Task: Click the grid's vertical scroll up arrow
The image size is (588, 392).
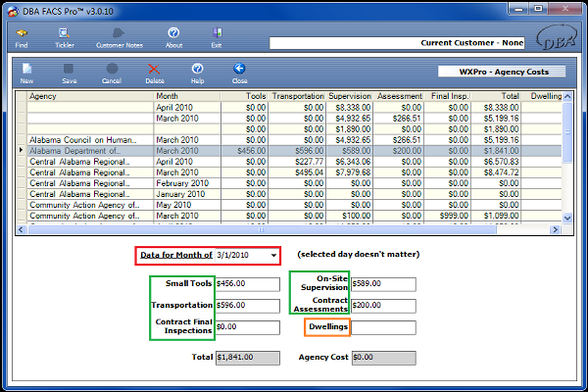Action: point(567,97)
